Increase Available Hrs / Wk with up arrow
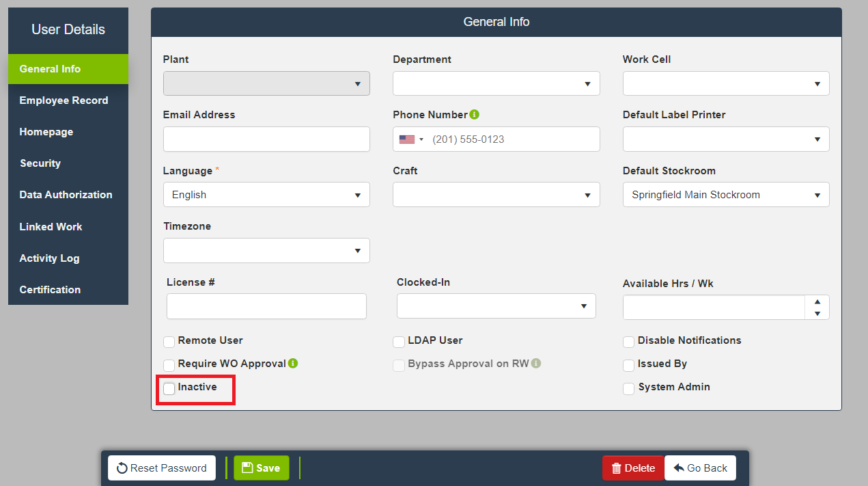Viewport: 868px width, 486px height. coord(817,301)
